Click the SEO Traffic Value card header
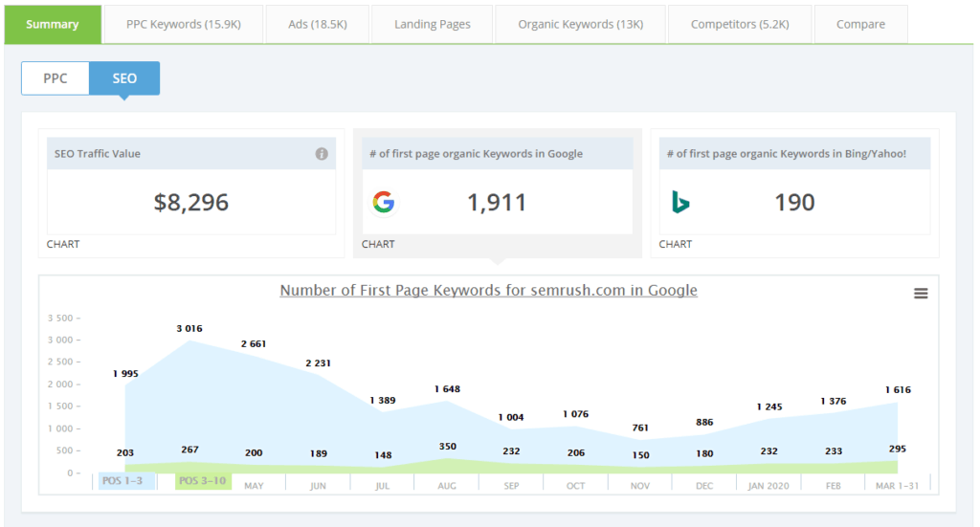The width and height of the screenshot is (980, 527). [x=191, y=154]
